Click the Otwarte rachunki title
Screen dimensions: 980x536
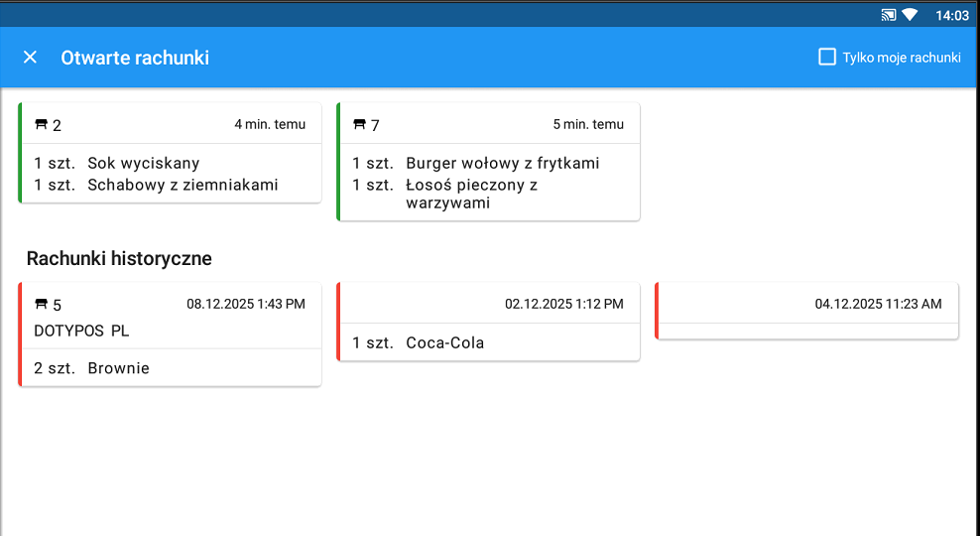pos(135,58)
